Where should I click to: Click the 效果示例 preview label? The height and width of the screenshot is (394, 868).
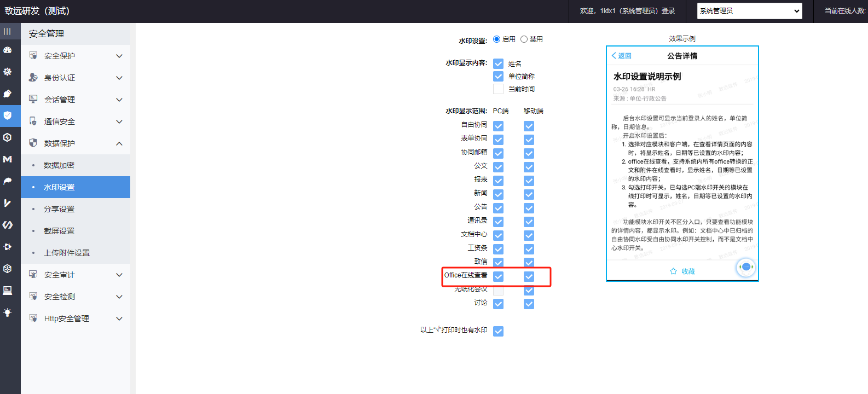click(682, 39)
